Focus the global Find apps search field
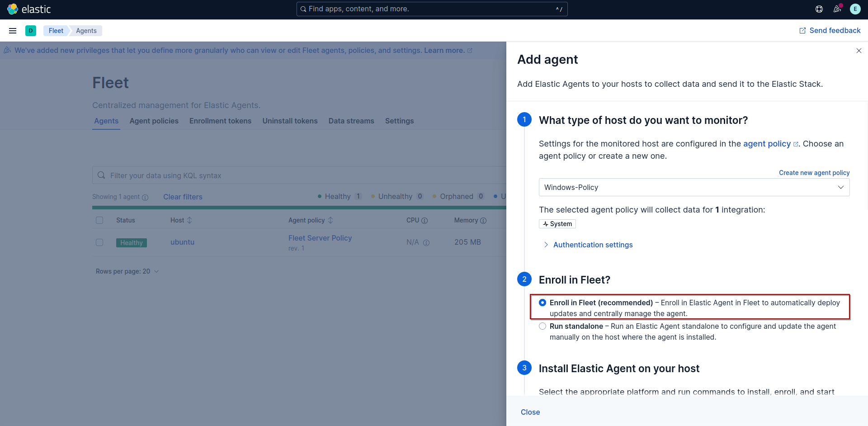This screenshot has height=426, width=868. (432, 9)
